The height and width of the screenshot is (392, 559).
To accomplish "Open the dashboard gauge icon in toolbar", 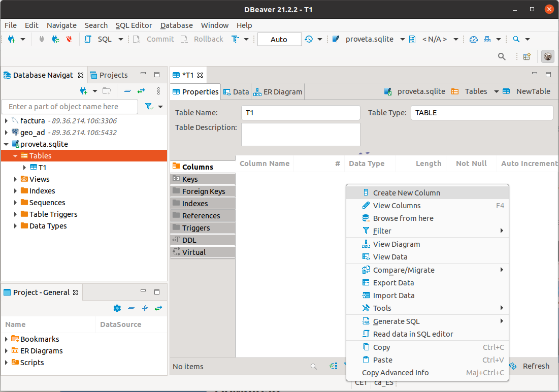I will pos(473,39).
